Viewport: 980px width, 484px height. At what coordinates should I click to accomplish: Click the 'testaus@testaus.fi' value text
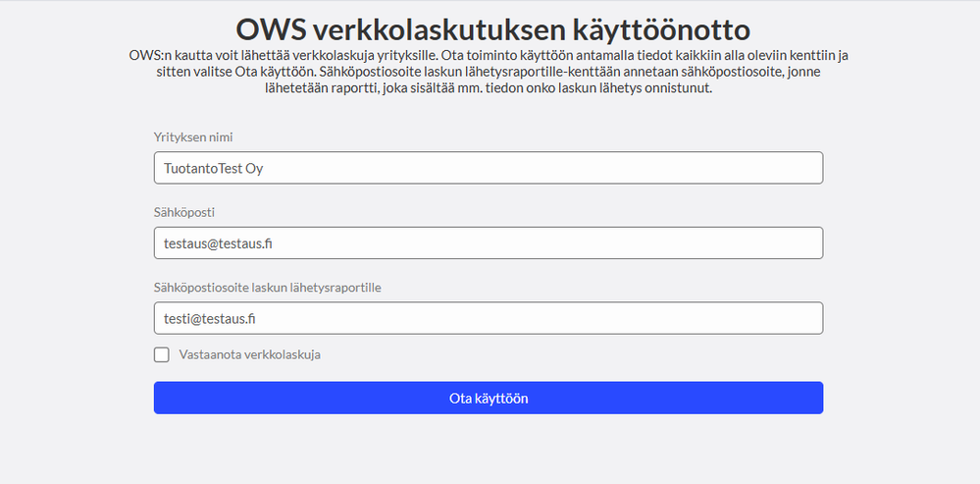coord(218,243)
